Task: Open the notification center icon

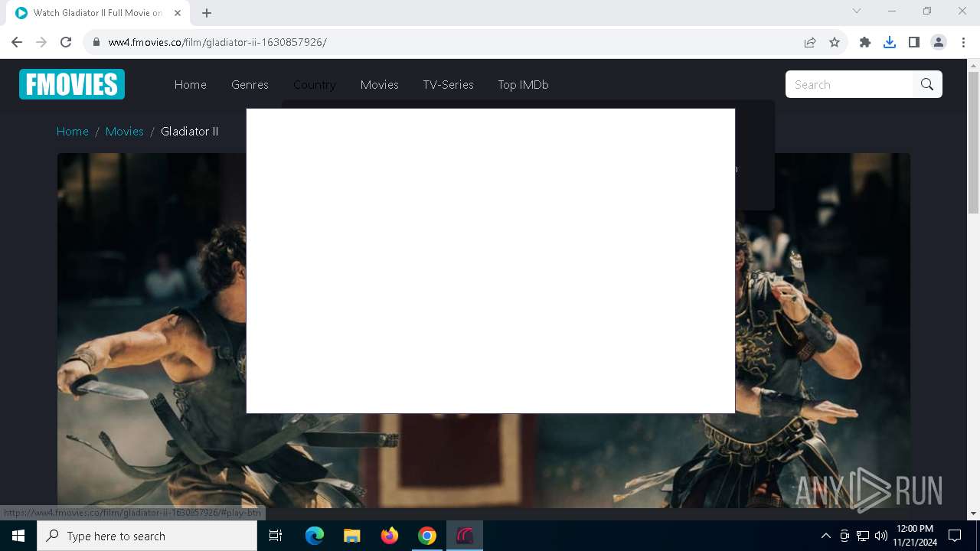Action: point(955,536)
